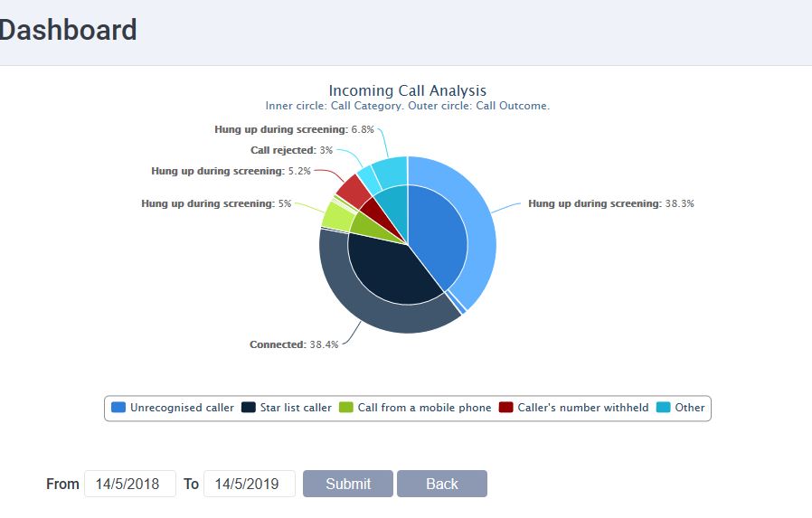The width and height of the screenshot is (812, 518).
Task: Hide the Unrecognised caller series via legend label
Action: 182,408
